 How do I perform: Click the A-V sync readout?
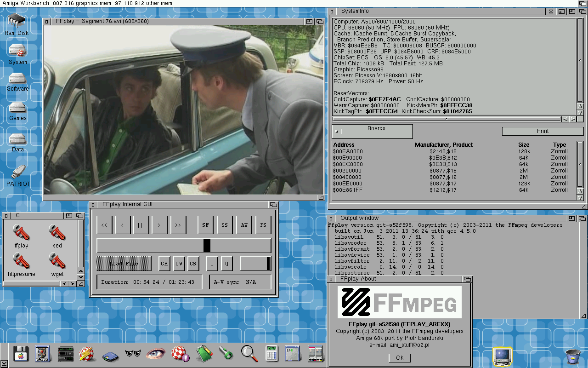click(x=240, y=282)
